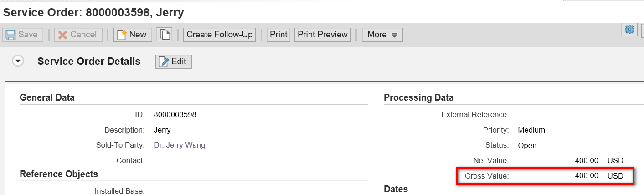This screenshot has width=644, height=195.
Task: Create a New service order
Action: click(133, 35)
